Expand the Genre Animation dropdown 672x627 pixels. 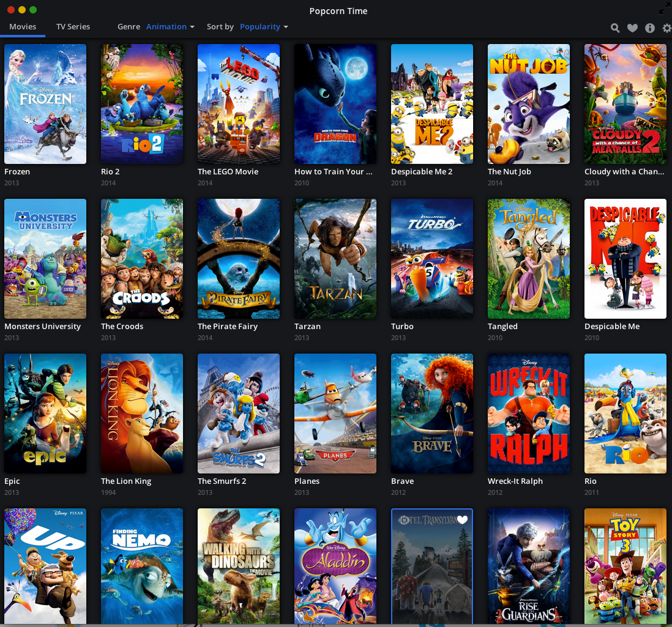pos(170,26)
